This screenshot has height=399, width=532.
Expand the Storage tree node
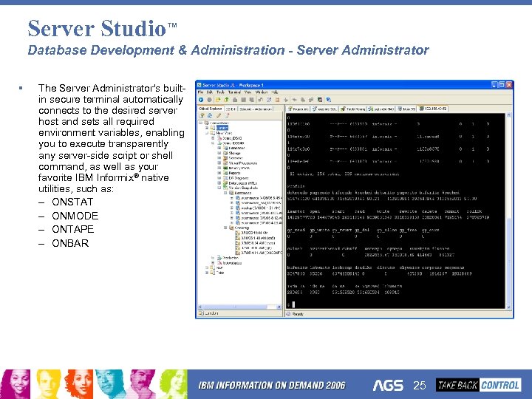point(219,153)
